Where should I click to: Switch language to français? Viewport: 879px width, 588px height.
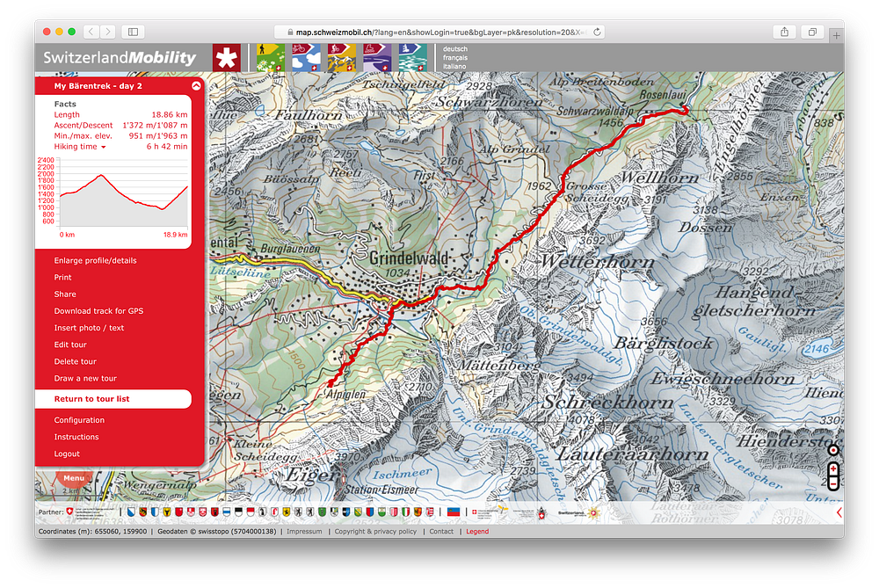pos(455,58)
